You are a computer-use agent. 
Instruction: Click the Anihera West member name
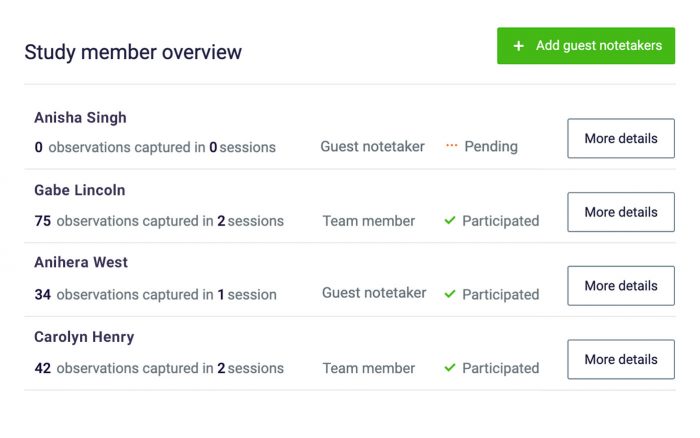pos(81,263)
